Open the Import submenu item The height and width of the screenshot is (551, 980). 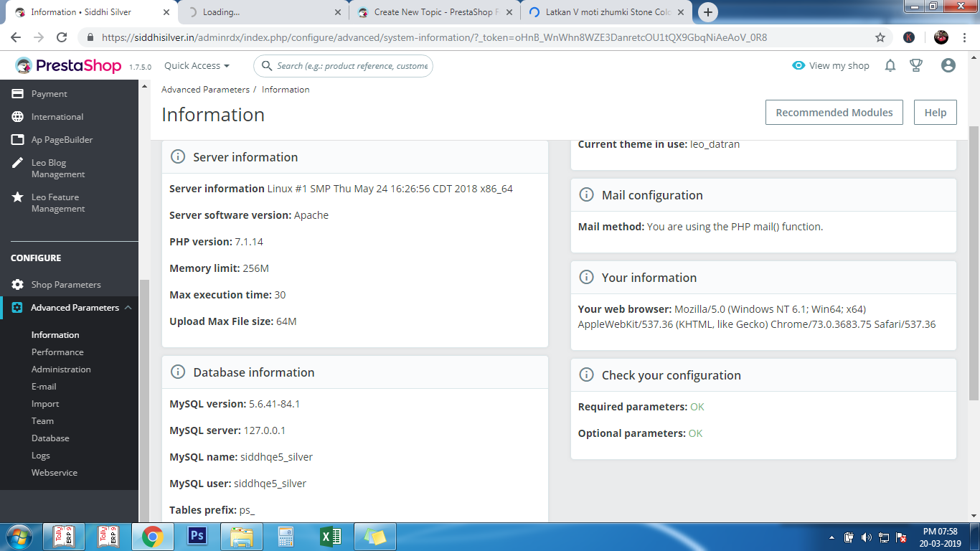pos(45,404)
